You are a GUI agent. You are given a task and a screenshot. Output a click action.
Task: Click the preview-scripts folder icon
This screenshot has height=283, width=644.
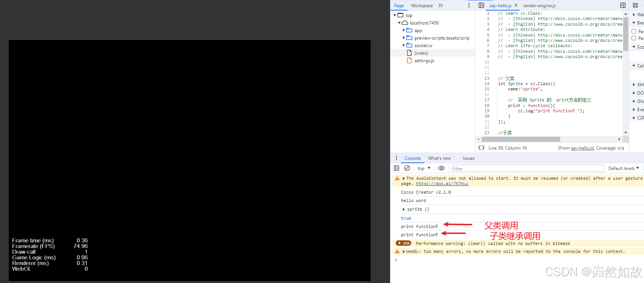409,38
